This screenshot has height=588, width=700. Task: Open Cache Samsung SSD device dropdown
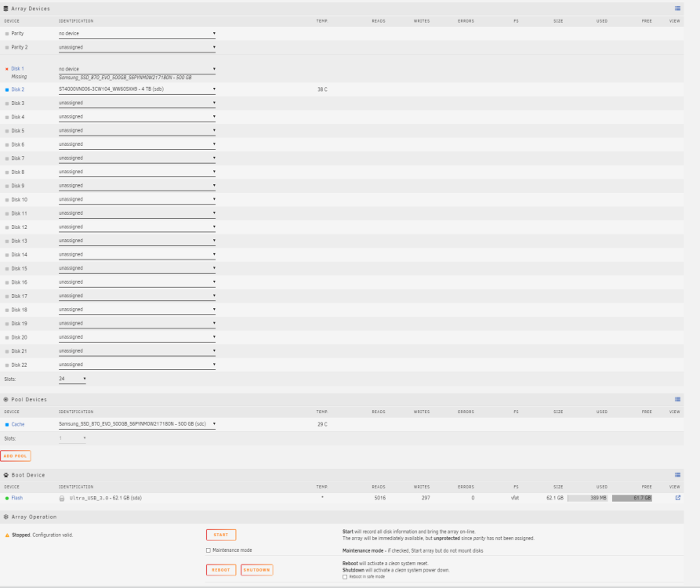[137, 424]
